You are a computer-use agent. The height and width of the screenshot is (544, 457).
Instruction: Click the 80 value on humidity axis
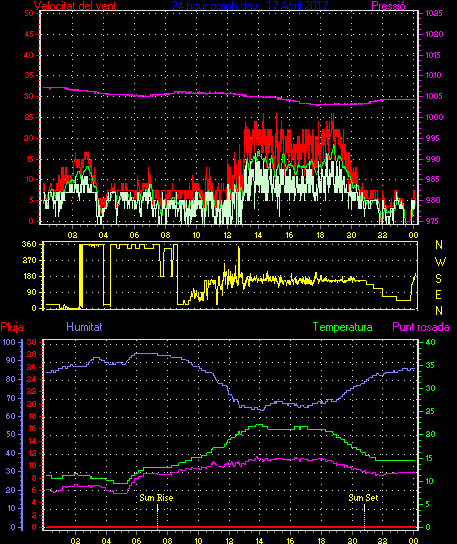[x=11, y=379]
